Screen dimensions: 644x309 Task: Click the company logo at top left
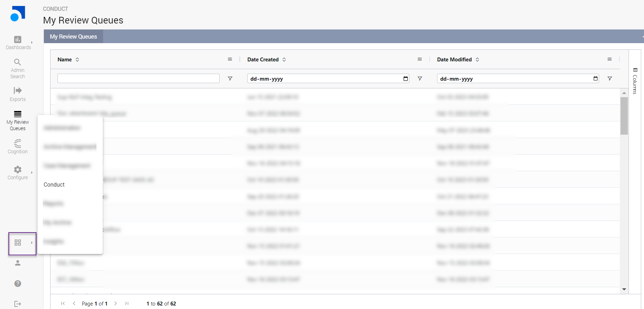click(18, 14)
